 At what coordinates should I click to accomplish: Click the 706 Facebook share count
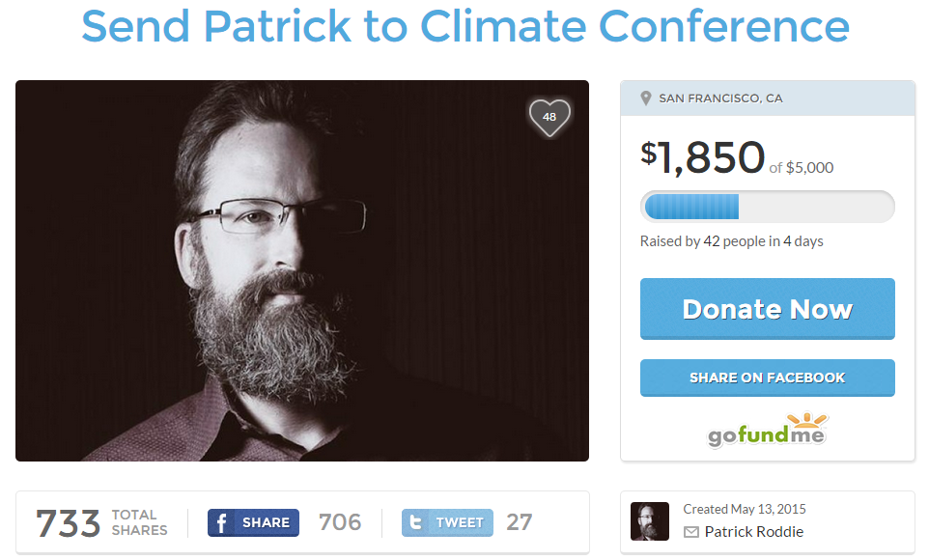click(x=340, y=522)
